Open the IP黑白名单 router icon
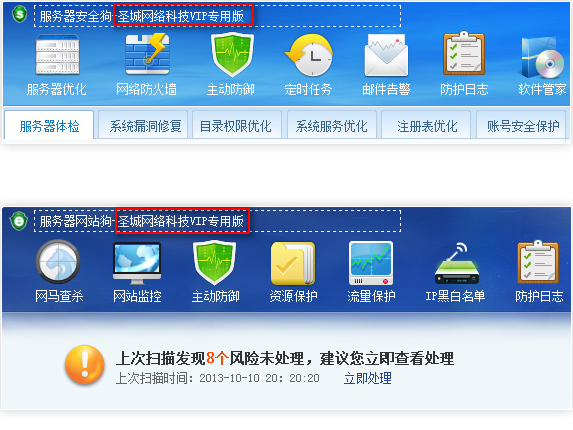Viewport: 573px width, 430px height. click(457, 264)
